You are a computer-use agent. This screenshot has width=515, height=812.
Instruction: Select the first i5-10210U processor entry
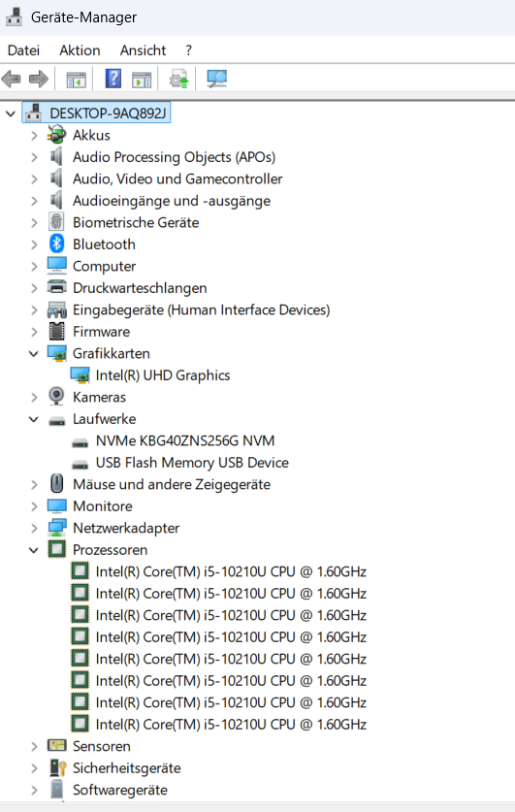pos(231,571)
